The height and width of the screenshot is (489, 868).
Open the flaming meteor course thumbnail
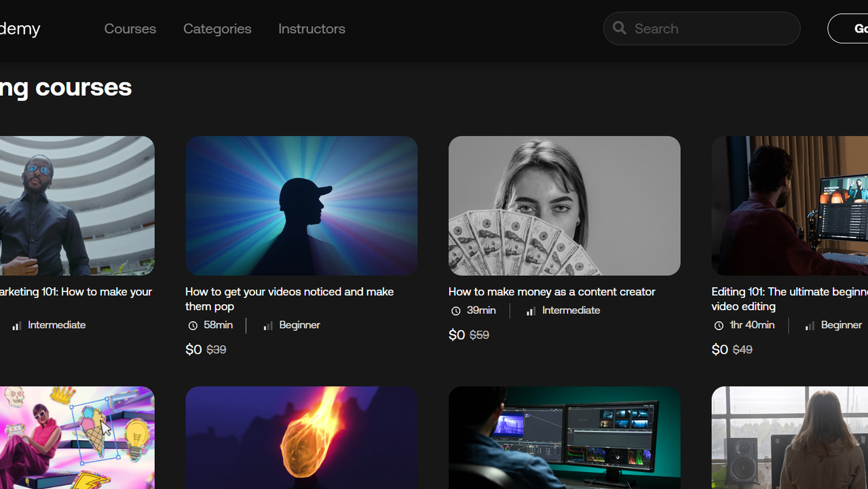coord(301,437)
